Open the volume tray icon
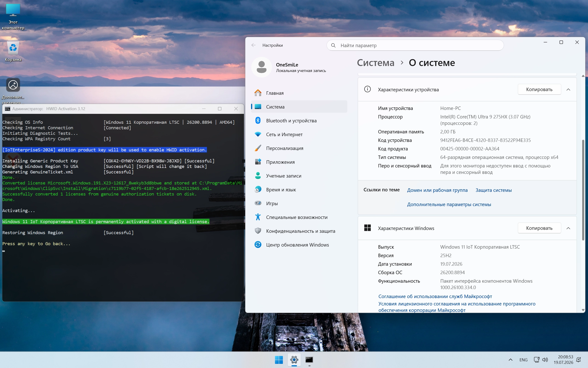The image size is (588, 368). coord(545,360)
